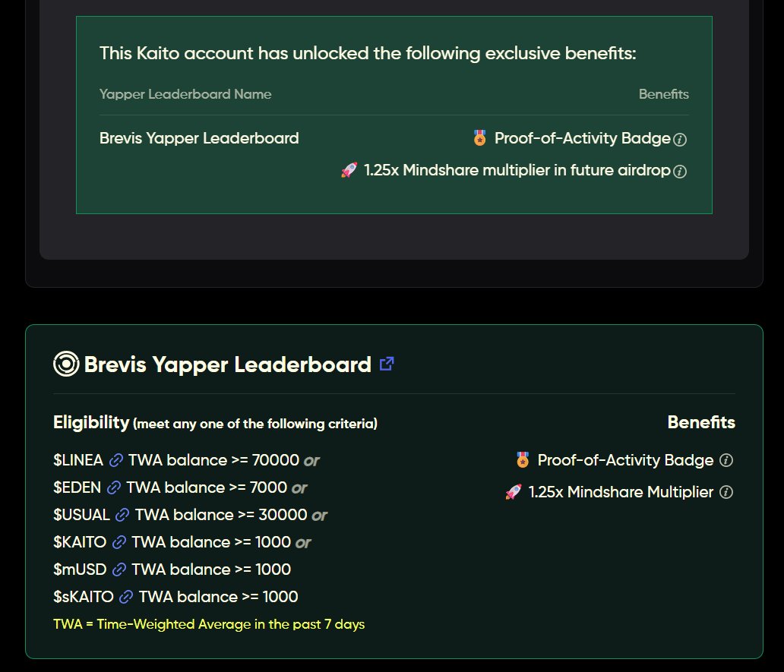Click the chain link icon beside $LINEA
This screenshot has height=672, width=784.
point(116,460)
